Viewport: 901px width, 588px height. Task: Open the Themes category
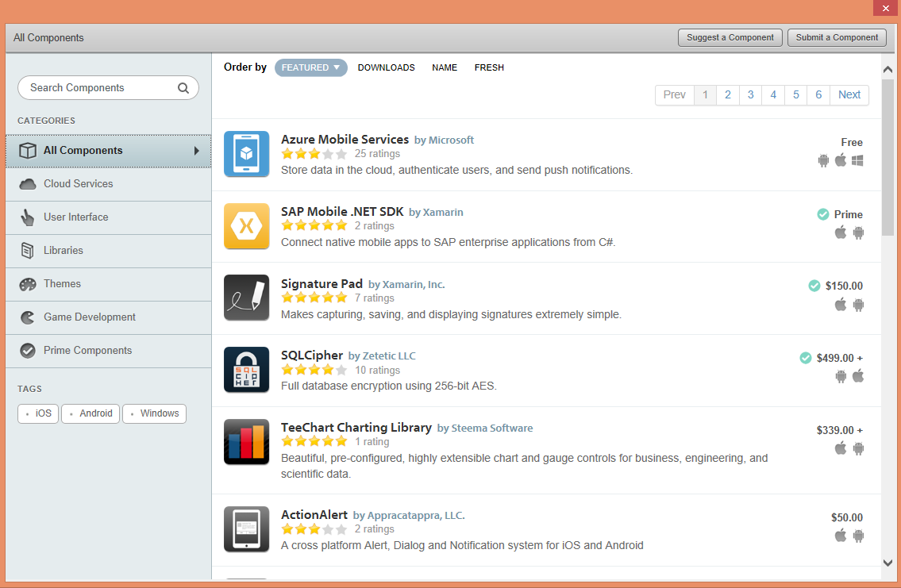coord(109,284)
